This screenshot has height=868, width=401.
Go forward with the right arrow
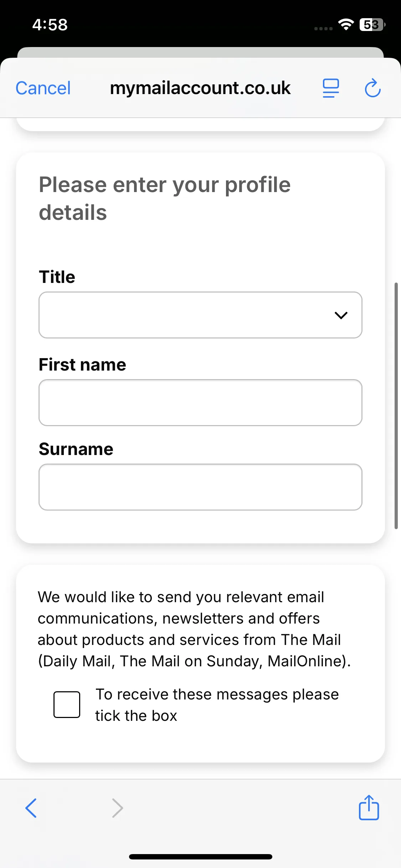tap(118, 808)
